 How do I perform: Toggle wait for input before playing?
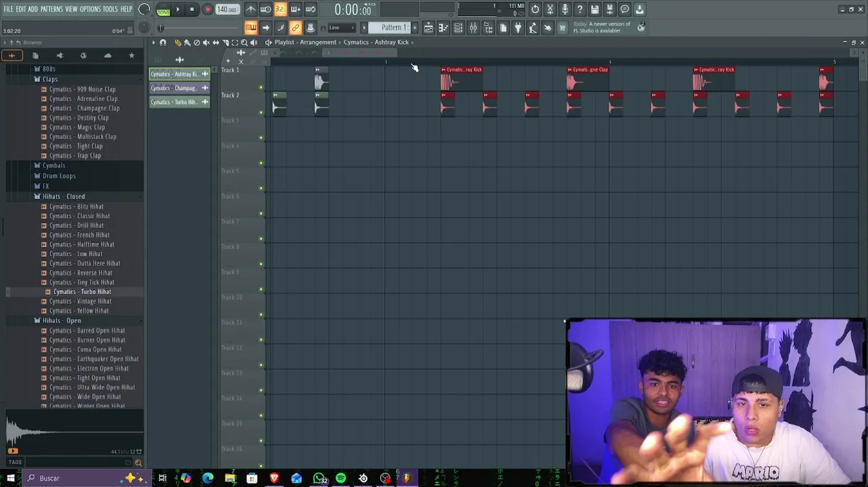pyautogui.click(x=266, y=9)
